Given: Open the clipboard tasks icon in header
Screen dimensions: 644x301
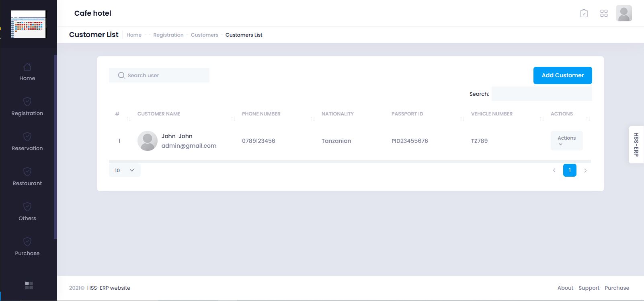Looking at the screenshot, I should [584, 13].
